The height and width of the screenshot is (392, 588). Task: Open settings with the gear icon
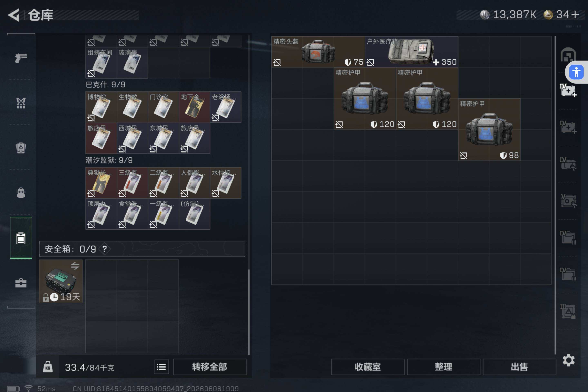[568, 360]
